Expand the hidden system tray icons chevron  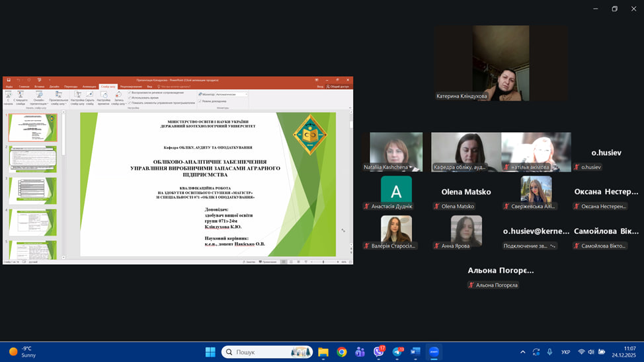(x=522, y=352)
